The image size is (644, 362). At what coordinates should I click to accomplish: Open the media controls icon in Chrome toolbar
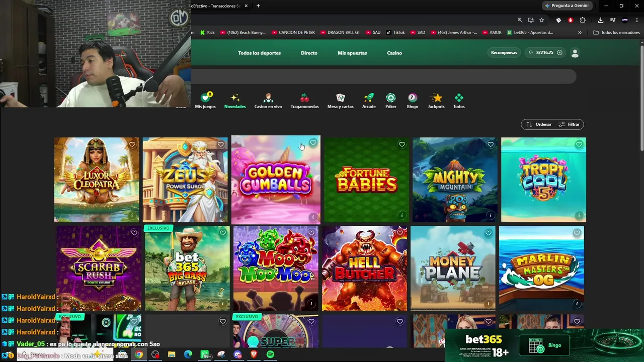pyautogui.click(x=612, y=20)
